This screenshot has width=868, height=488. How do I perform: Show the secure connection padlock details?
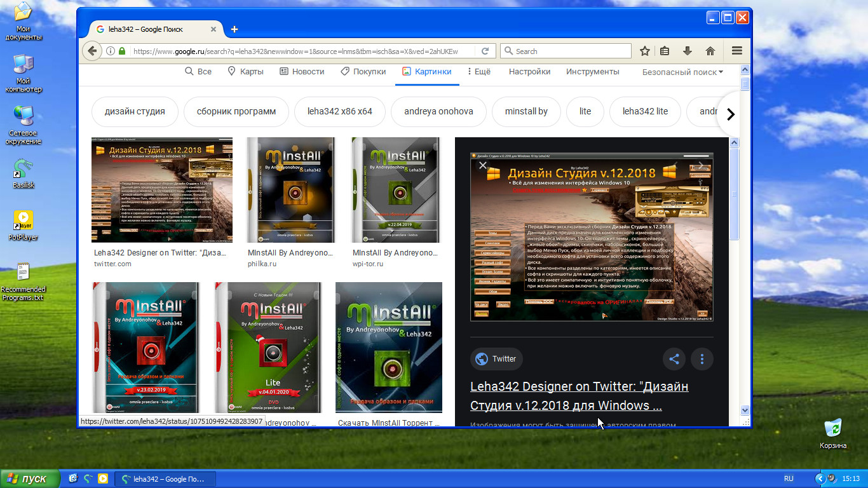[122, 51]
